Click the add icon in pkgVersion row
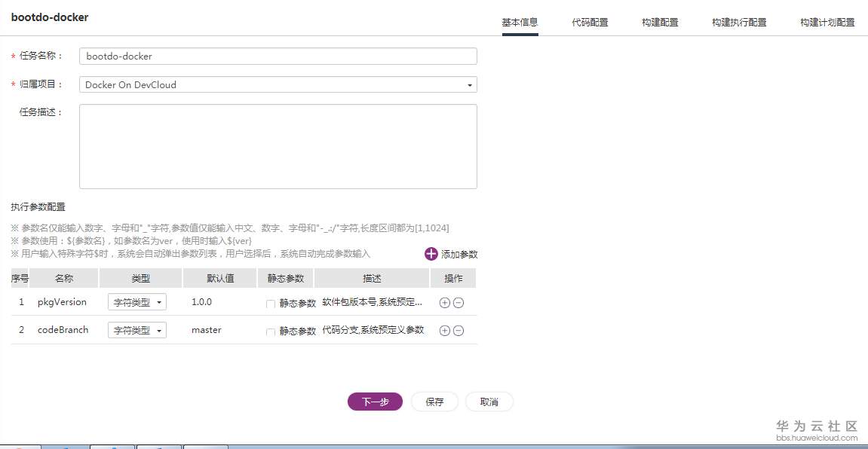The height and width of the screenshot is (449, 868). click(x=445, y=301)
